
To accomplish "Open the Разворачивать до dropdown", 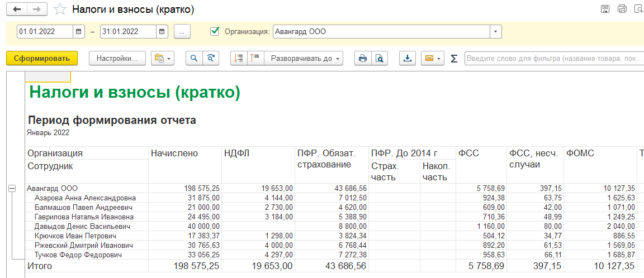I will pyautogui.click(x=304, y=58).
